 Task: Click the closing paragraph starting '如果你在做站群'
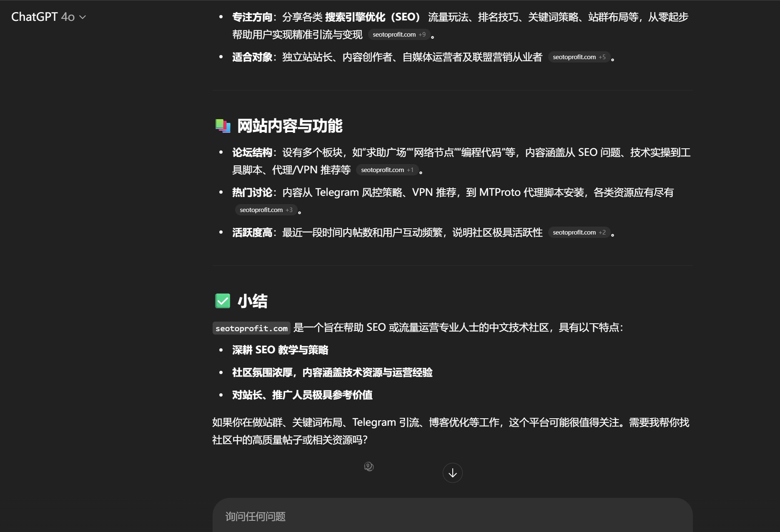pos(451,431)
